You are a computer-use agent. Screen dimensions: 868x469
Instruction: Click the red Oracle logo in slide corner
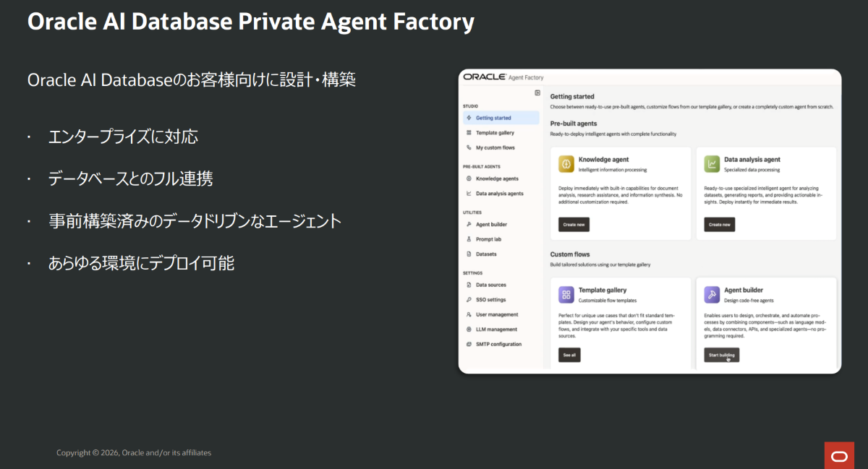click(839, 455)
